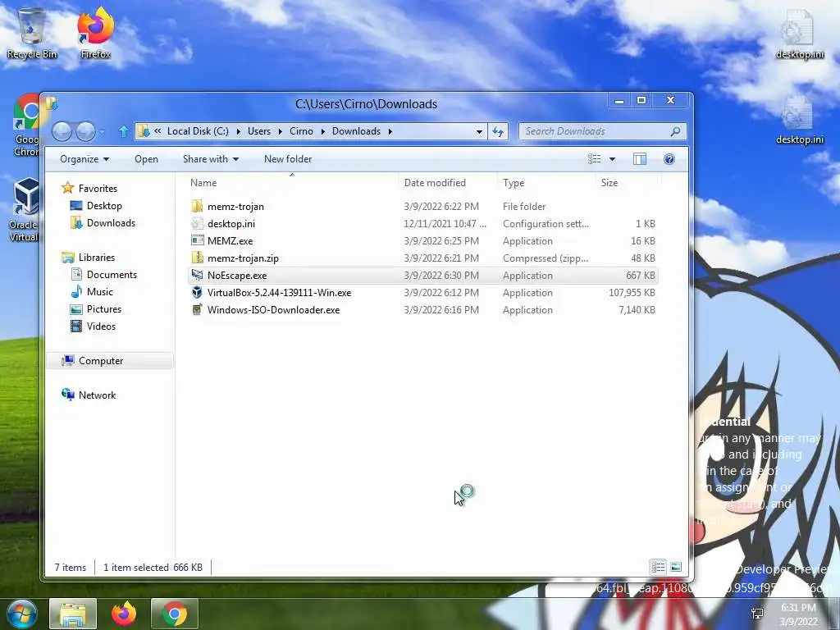
Task: Toggle the preview pane button
Action: (640, 159)
